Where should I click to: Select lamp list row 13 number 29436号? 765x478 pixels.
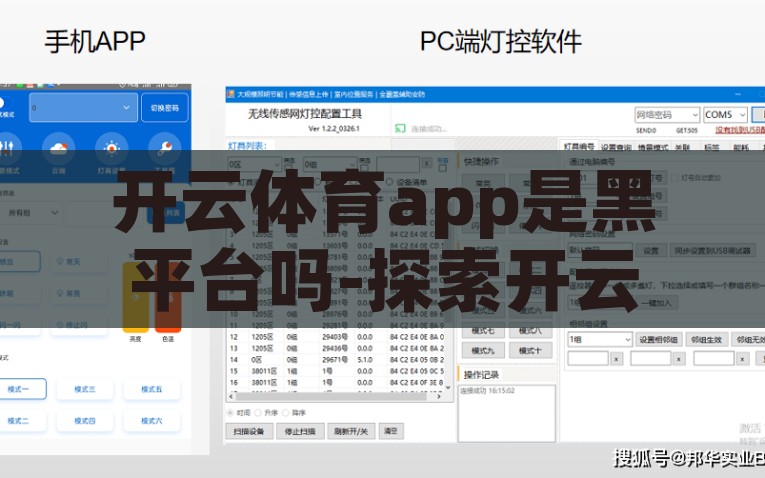click(x=335, y=348)
